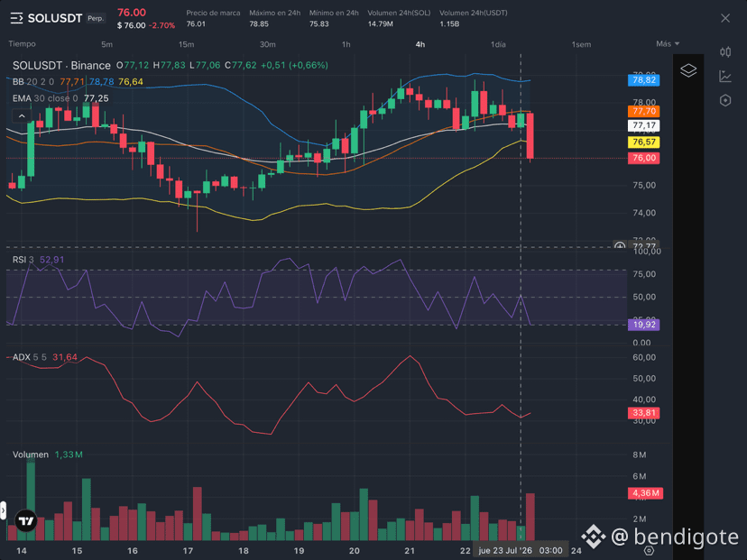Click the 33,81 ADX value label
Screen dimensions: 747x560
tap(643, 413)
